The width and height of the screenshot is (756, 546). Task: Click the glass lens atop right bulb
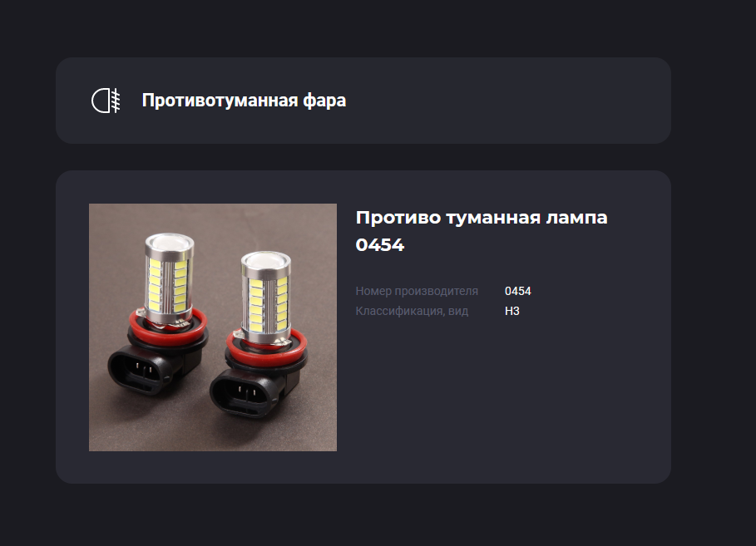click(x=265, y=261)
